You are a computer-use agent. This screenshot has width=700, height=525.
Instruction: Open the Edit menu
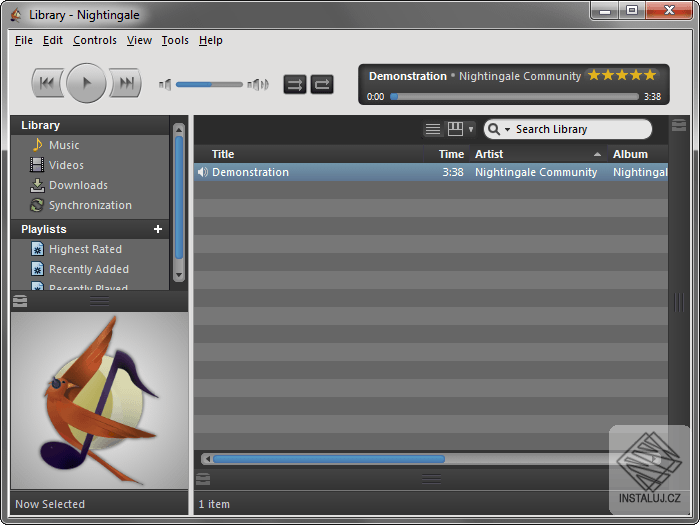[x=53, y=40]
